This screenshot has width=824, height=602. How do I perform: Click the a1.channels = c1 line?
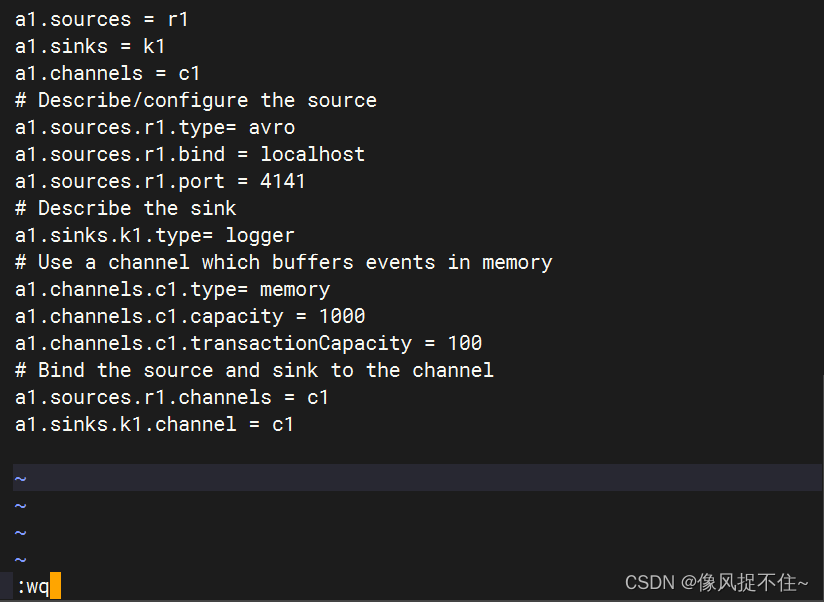click(107, 73)
